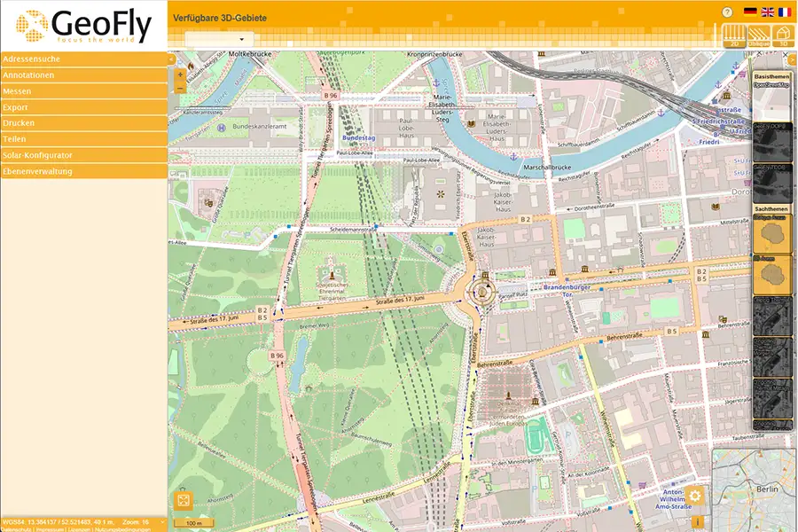Switch to the 3D view mode

[x=783, y=35]
